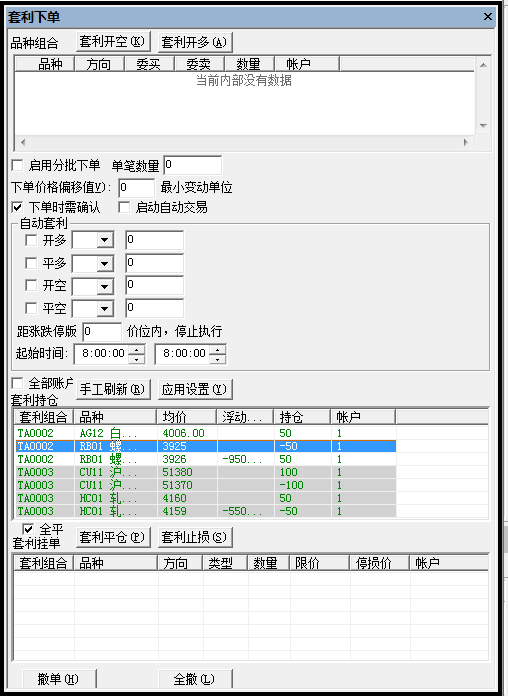
Task: Increase the second time field with up arrow
Action: pos(218,349)
